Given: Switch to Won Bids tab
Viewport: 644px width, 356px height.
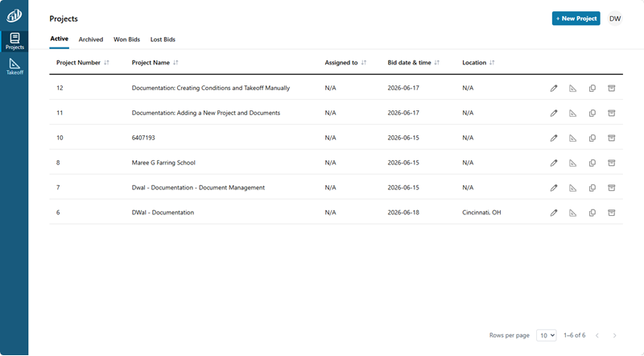Looking at the screenshot, I should 126,39.
